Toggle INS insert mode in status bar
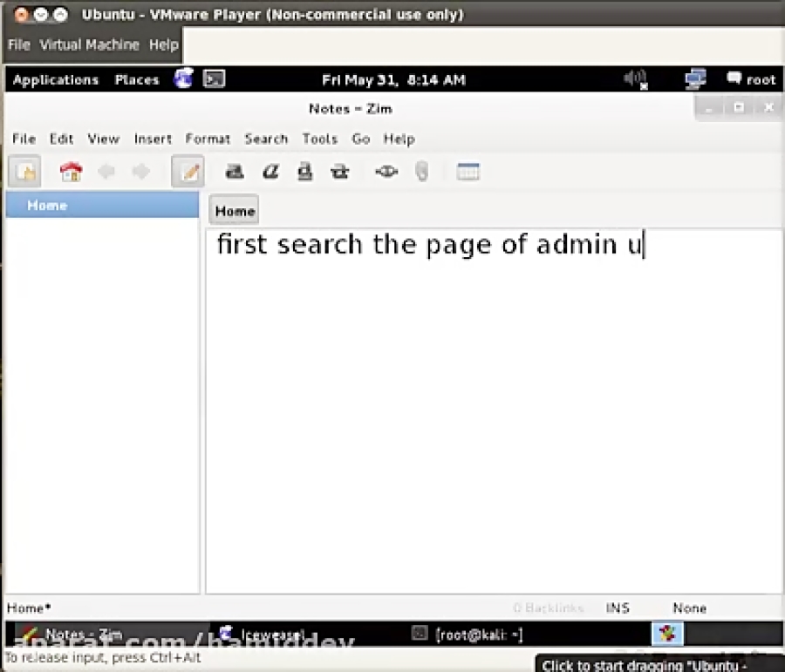This screenshot has width=785, height=672. (616, 608)
